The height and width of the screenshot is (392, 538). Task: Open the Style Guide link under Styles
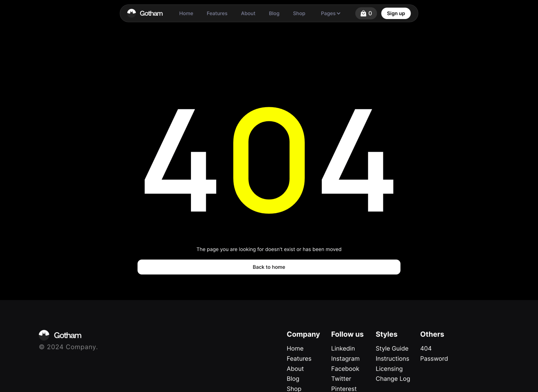click(x=392, y=348)
